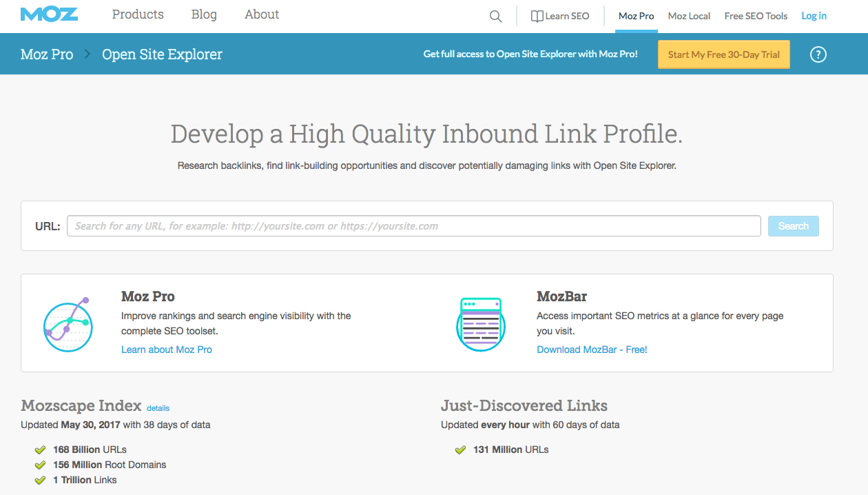Click the breadcrumb chevron after Moz Pro
The height and width of the screenshot is (495, 868).
coord(87,54)
